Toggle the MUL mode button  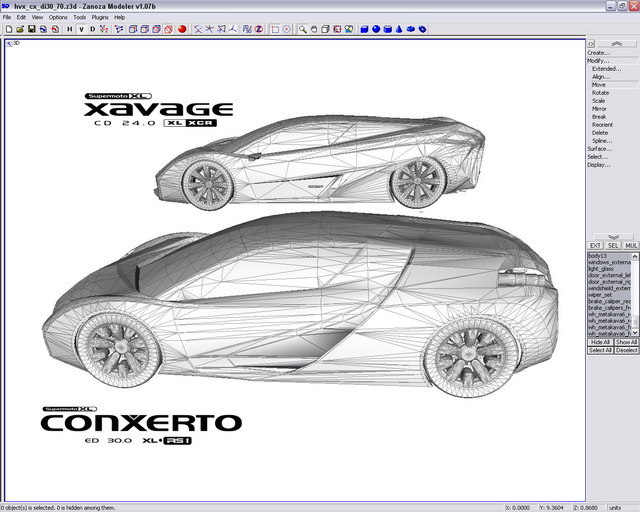point(631,245)
